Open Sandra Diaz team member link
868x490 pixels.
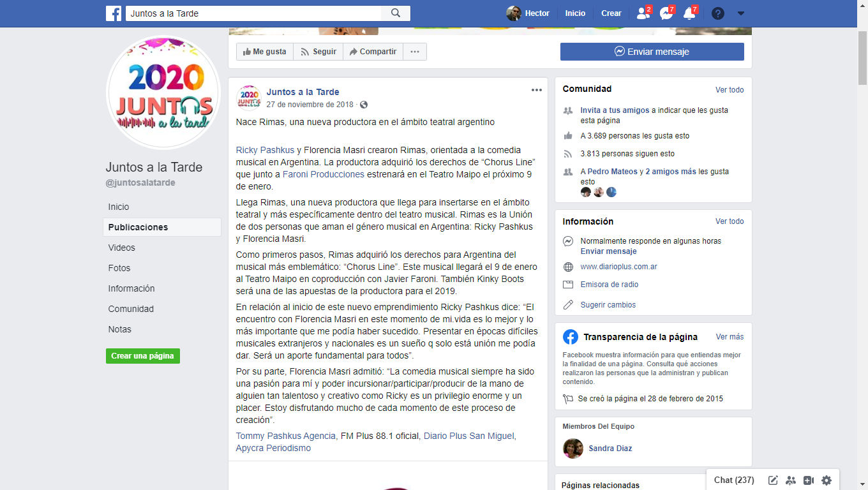(610, 449)
